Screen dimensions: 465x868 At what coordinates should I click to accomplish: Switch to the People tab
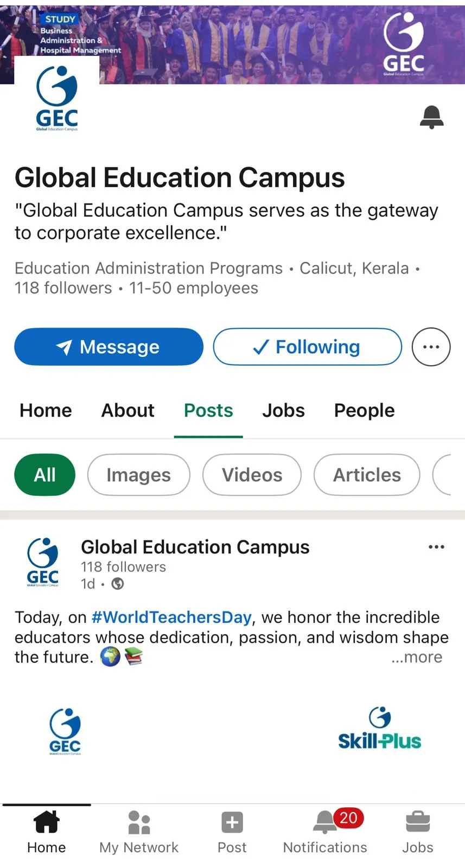(x=364, y=411)
